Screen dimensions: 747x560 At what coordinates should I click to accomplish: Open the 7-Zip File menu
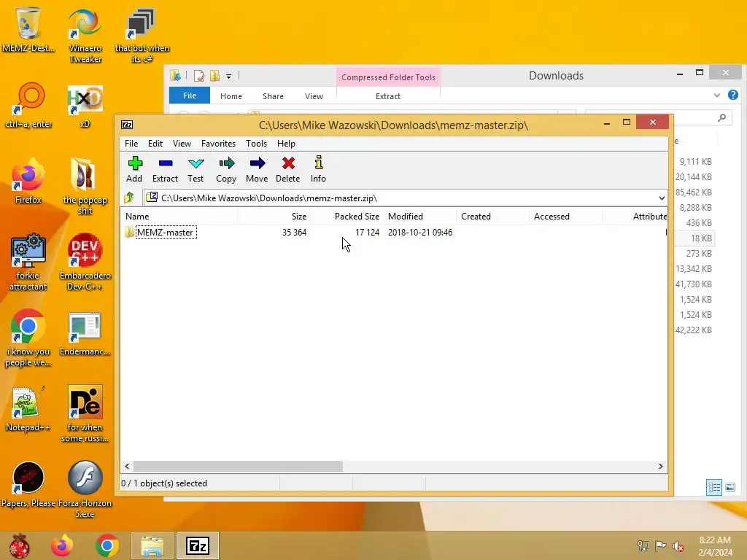pos(131,144)
